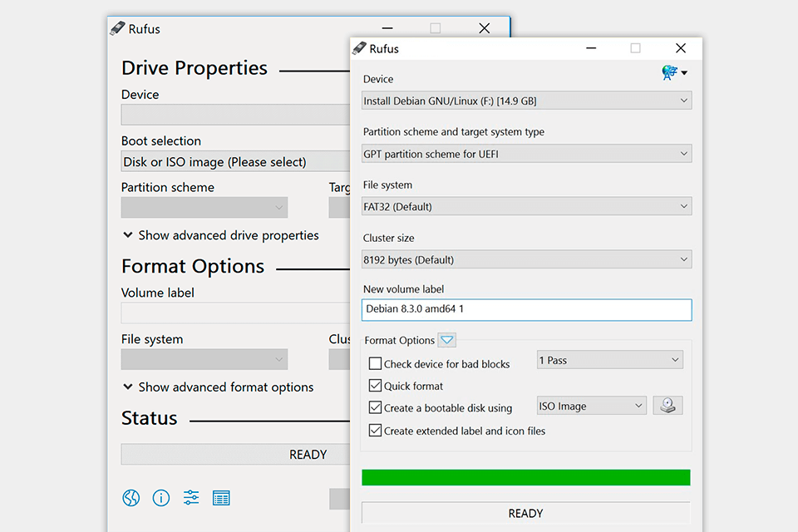Screen dimensions: 798x532
Task: Click the Volume label field in back window
Action: (235, 313)
